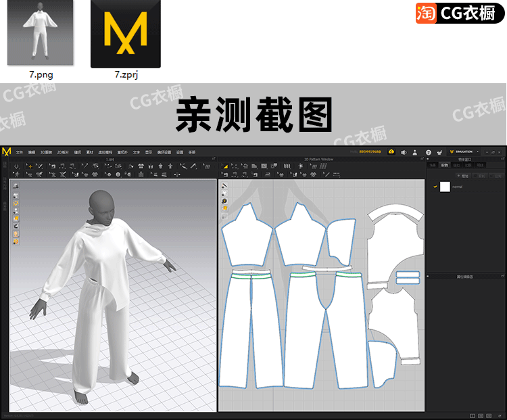The image size is (507, 420).
Task: Click the account number 8934419680
Action: 370,151
